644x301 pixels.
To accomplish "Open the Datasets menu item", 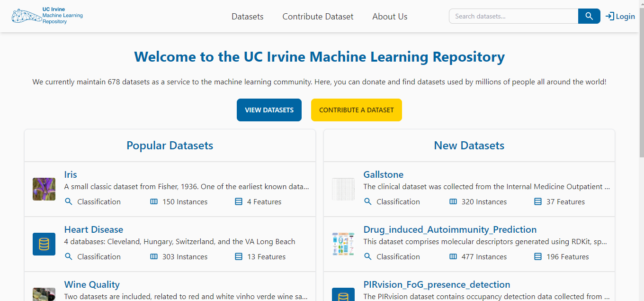I will coord(247,16).
